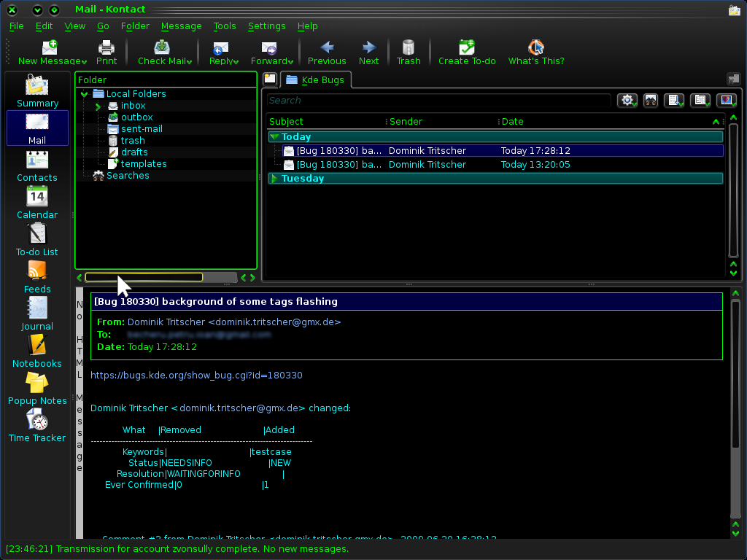Open the Folder menu
This screenshot has height=560, width=747.
click(135, 26)
